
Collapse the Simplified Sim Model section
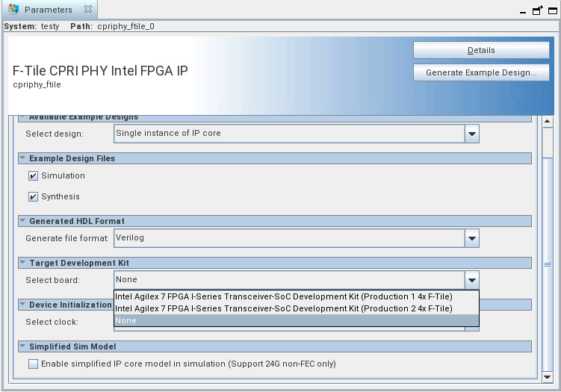tap(22, 346)
